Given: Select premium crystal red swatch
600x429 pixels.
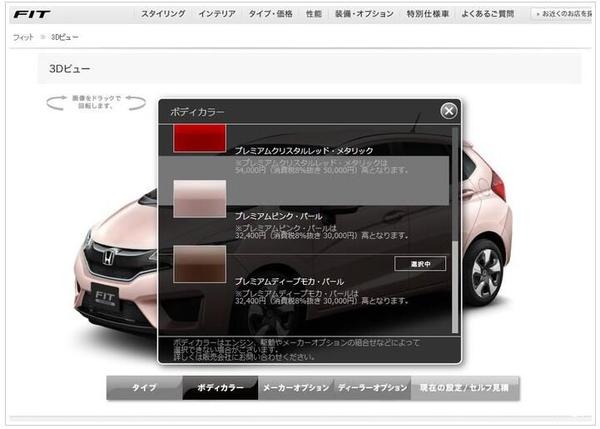Looking at the screenshot, I should pos(199,139).
